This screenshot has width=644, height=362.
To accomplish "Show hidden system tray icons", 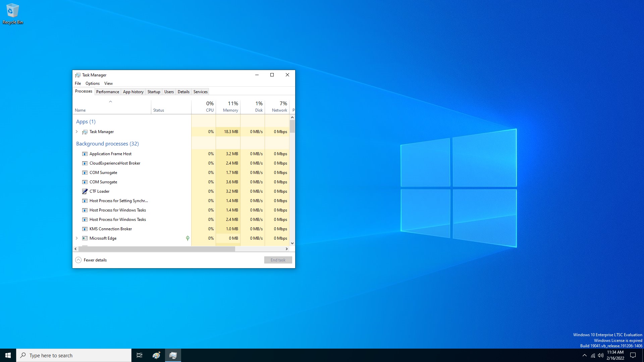I will [585, 355].
